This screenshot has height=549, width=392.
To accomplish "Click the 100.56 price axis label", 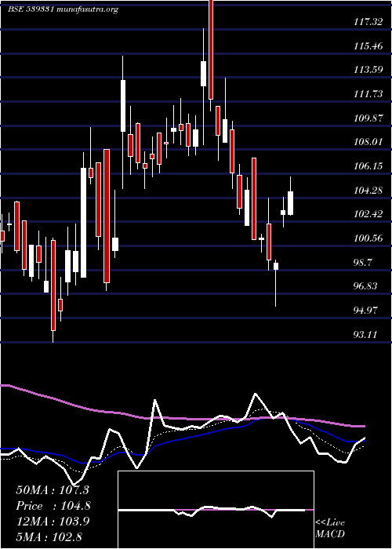I will pos(368,238).
